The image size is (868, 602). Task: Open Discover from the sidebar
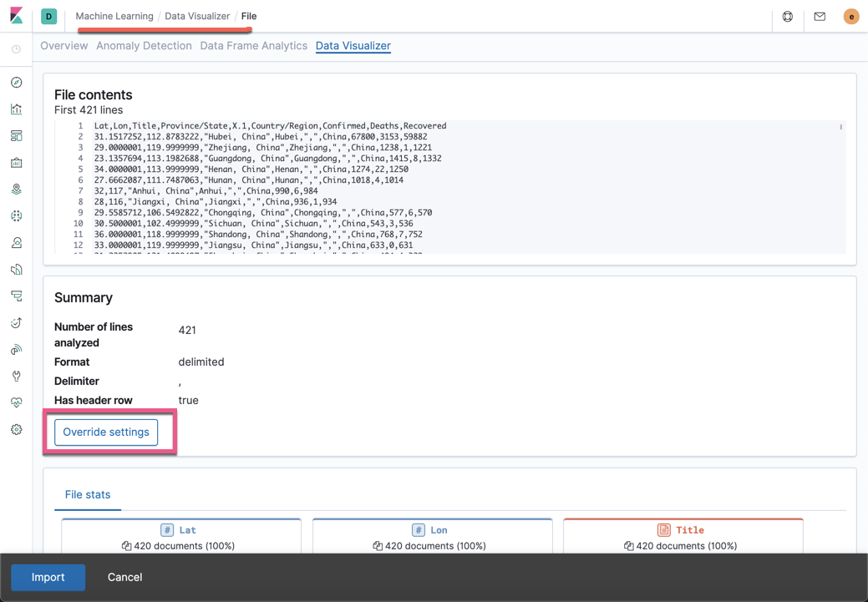tap(16, 83)
